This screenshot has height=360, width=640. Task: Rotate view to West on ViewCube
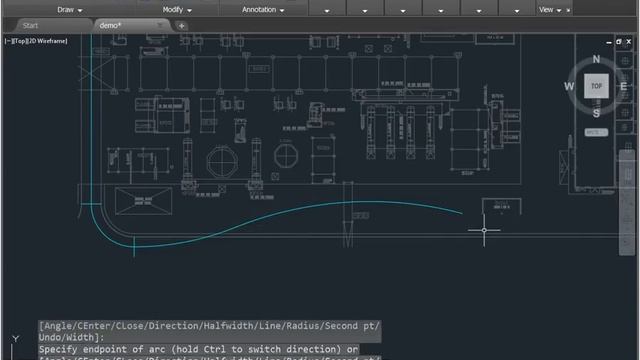click(569, 86)
